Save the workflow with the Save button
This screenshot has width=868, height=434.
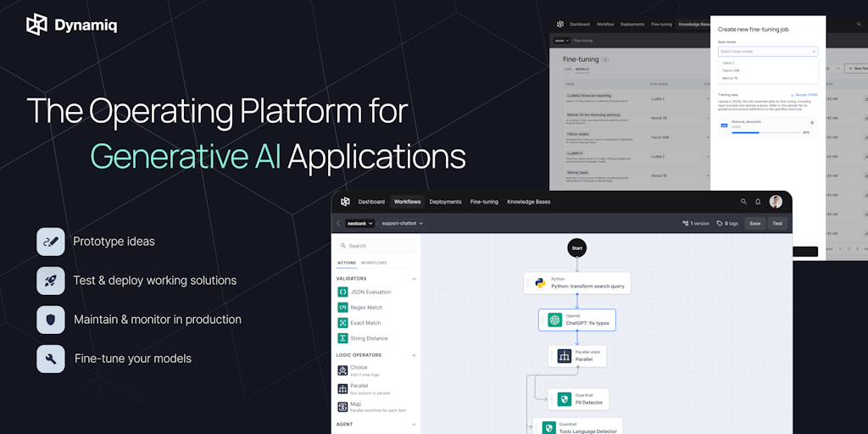[754, 224]
